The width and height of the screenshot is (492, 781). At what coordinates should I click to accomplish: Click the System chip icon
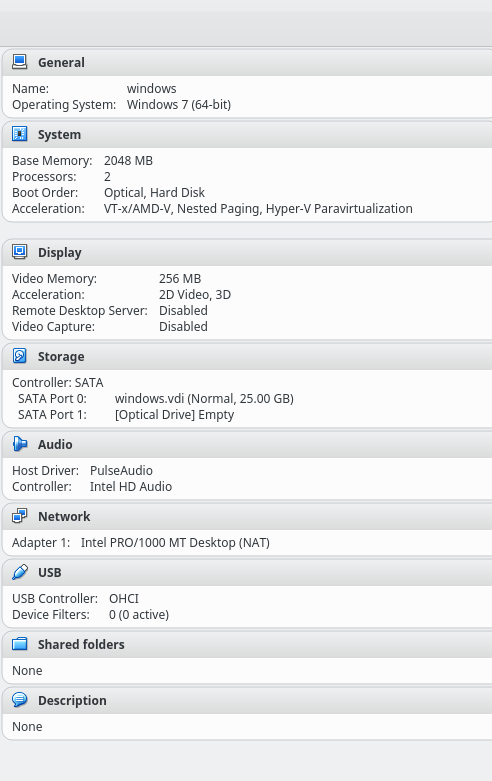click(19, 134)
